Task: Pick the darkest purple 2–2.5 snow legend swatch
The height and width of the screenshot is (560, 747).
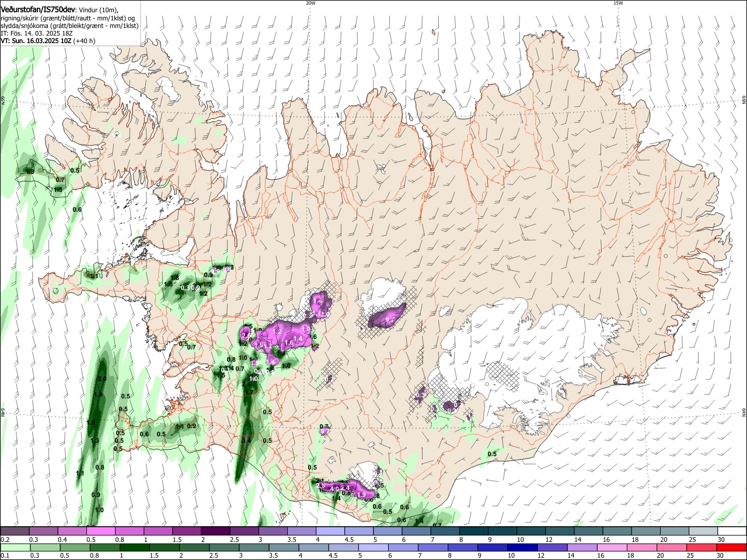Action: [215, 531]
